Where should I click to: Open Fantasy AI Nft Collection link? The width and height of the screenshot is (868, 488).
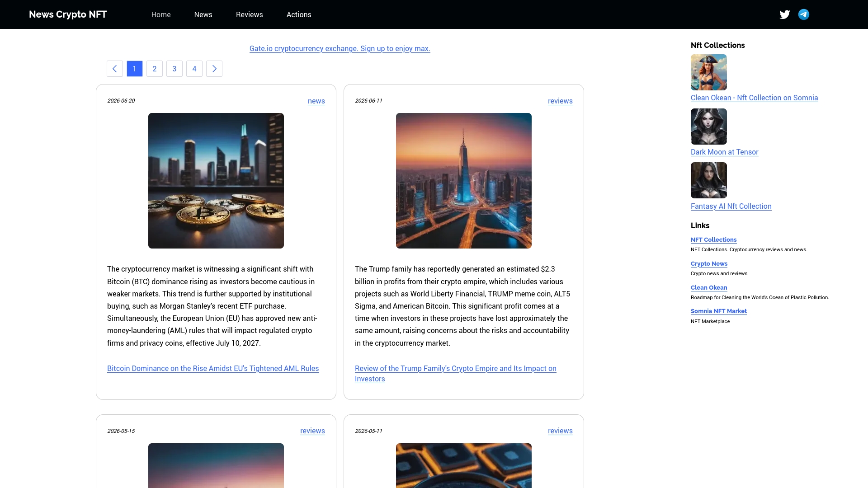(731, 206)
